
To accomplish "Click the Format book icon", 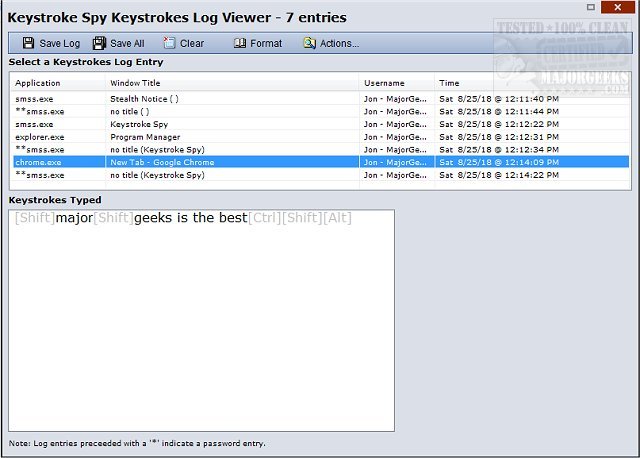I will tap(240, 43).
